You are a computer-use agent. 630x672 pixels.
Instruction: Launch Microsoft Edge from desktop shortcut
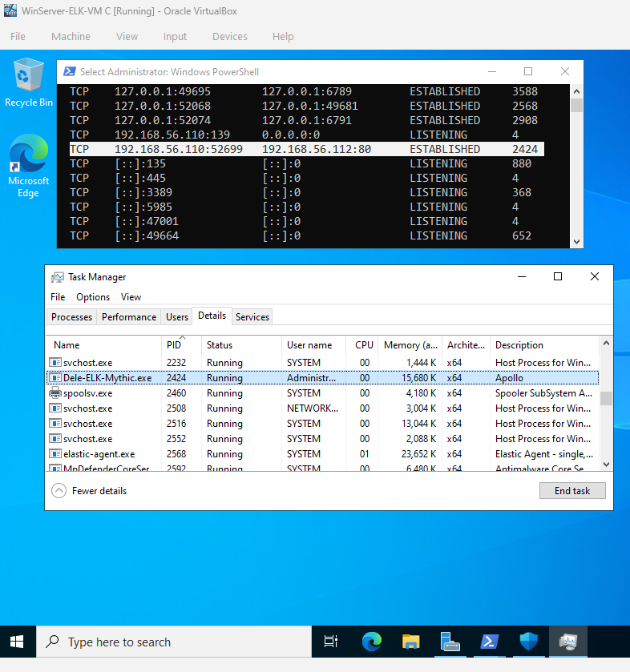point(28,166)
